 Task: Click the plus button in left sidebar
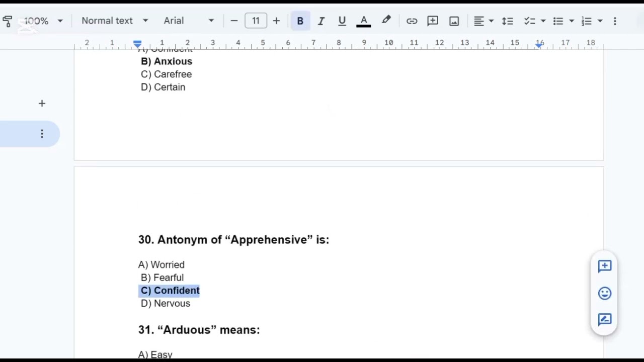[42, 104]
